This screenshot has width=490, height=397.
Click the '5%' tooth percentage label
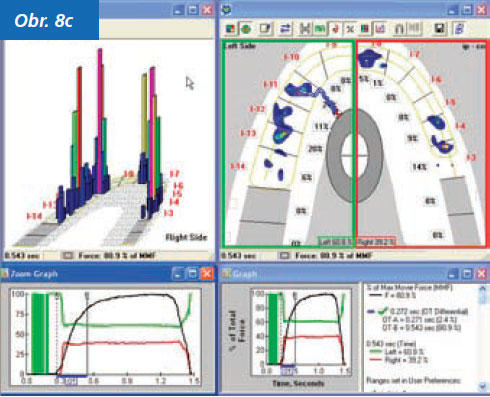(364, 79)
